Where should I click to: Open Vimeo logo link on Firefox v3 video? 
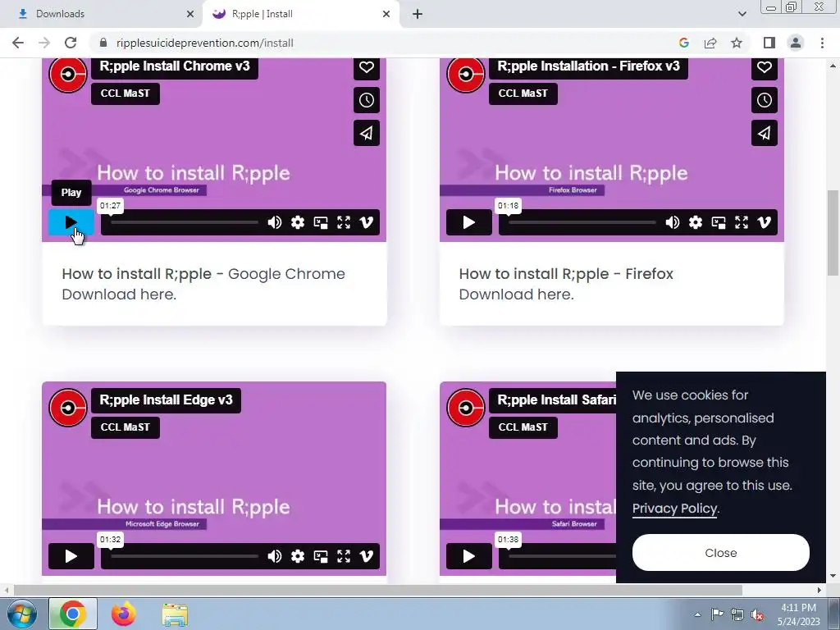tap(765, 222)
